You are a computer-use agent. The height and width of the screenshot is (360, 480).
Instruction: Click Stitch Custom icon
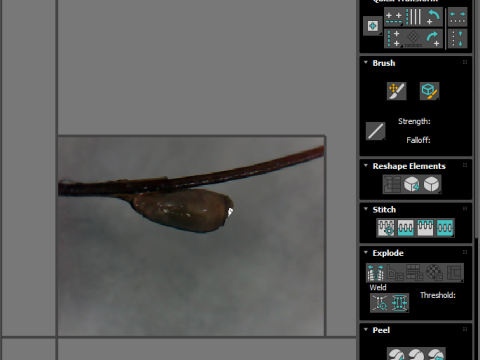[x=445, y=228]
